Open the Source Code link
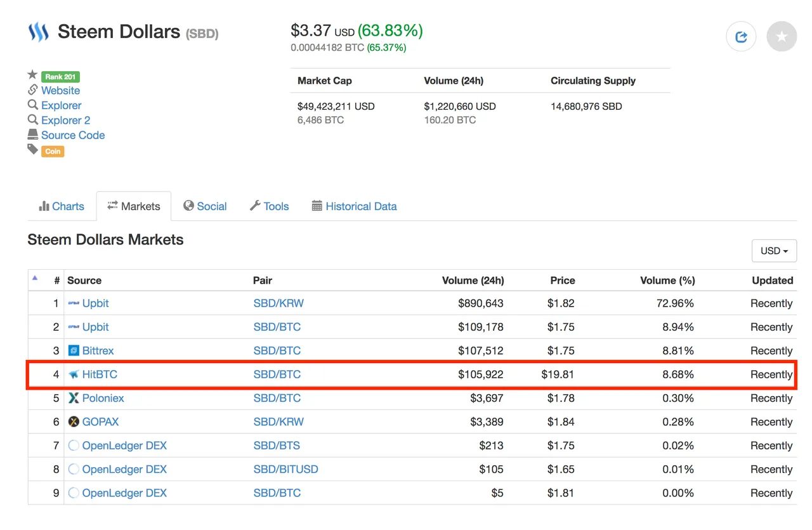The image size is (812, 530). 73,135
